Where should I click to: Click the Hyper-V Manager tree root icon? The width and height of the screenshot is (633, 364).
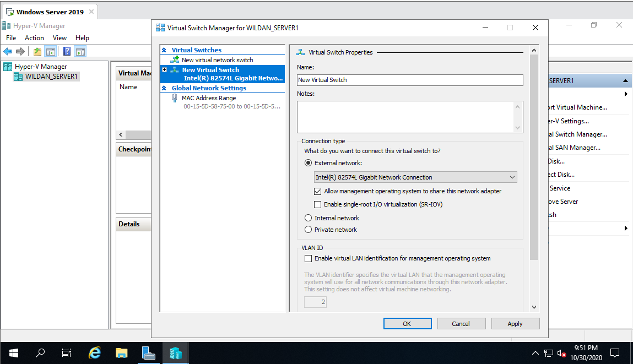pyautogui.click(x=8, y=67)
